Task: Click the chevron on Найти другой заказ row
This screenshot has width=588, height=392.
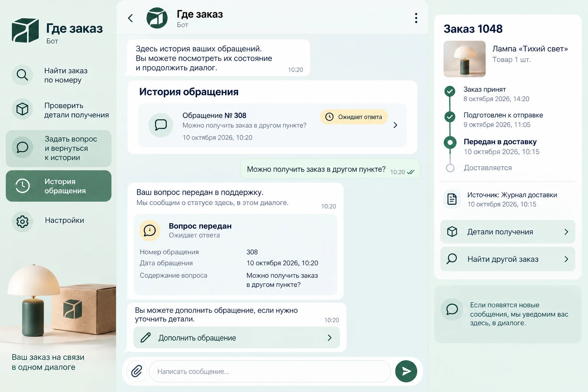Action: [x=566, y=259]
